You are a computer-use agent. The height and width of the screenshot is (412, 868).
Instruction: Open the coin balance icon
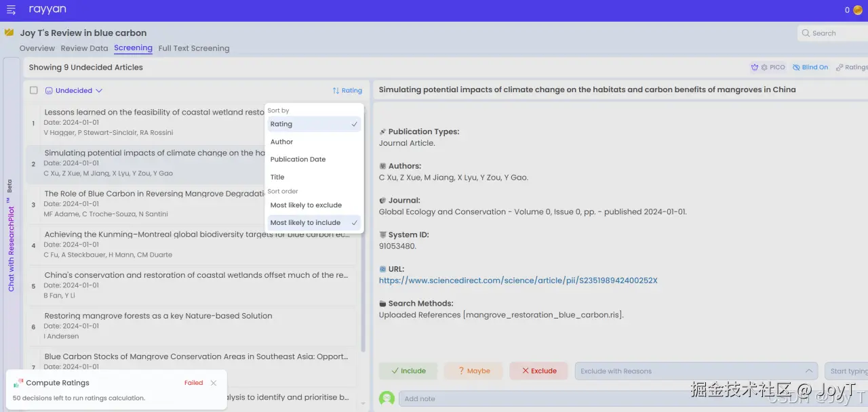pyautogui.click(x=857, y=10)
